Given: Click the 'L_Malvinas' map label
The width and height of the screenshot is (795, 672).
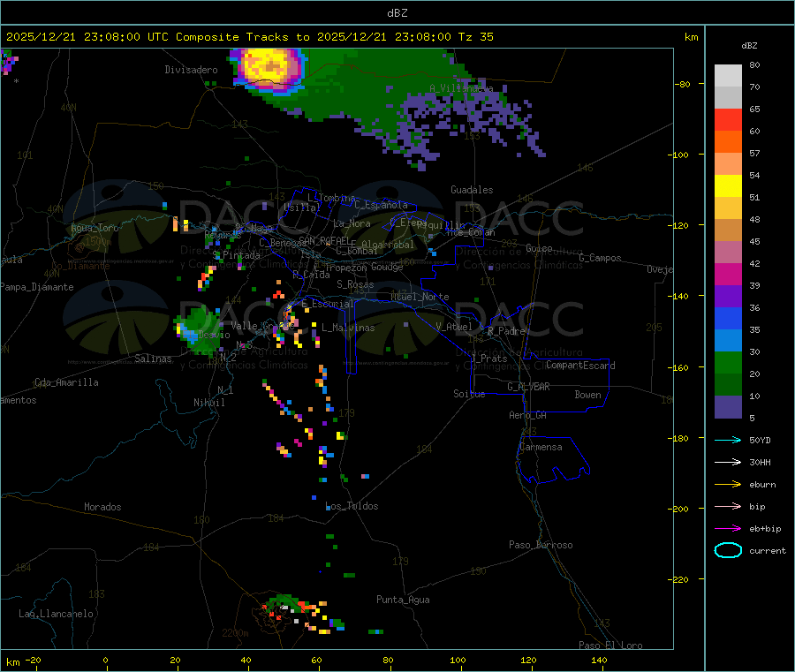Looking at the screenshot, I should (348, 328).
